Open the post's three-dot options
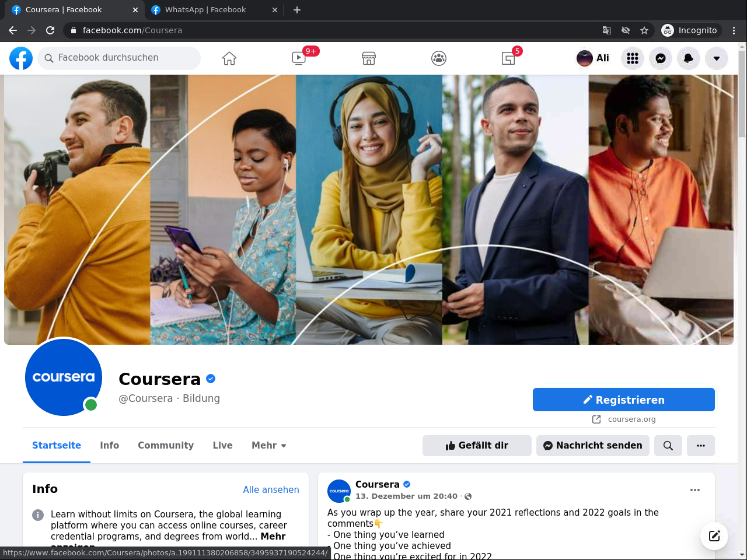This screenshot has width=747, height=560. (x=695, y=490)
